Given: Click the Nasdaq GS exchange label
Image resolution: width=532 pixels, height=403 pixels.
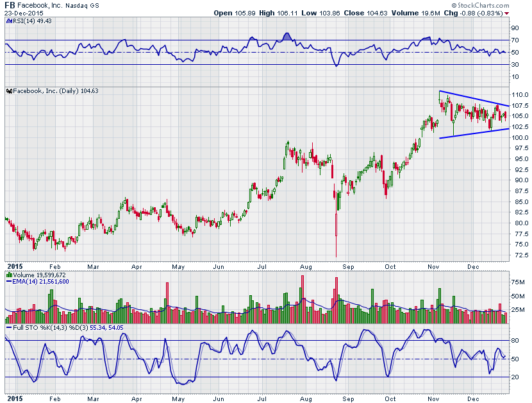Looking at the screenshot, I should point(82,5).
